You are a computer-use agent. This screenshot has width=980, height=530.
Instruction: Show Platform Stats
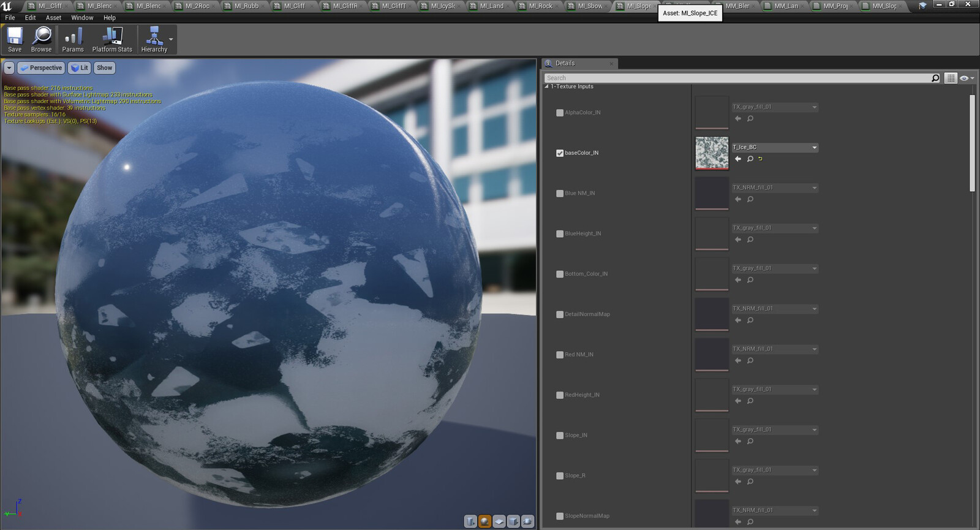112,40
